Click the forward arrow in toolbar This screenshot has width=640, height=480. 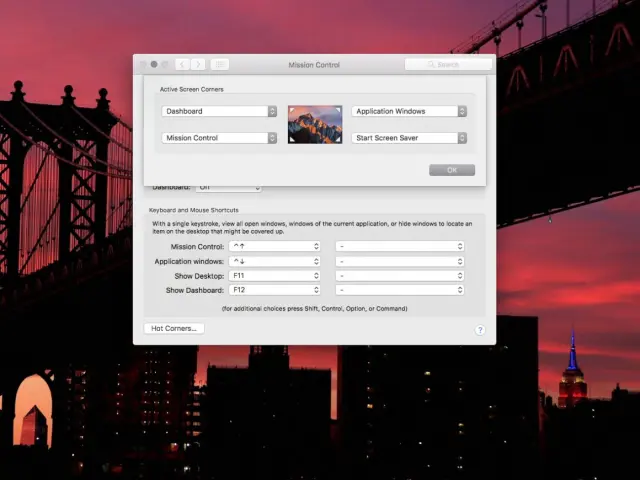(x=198, y=64)
